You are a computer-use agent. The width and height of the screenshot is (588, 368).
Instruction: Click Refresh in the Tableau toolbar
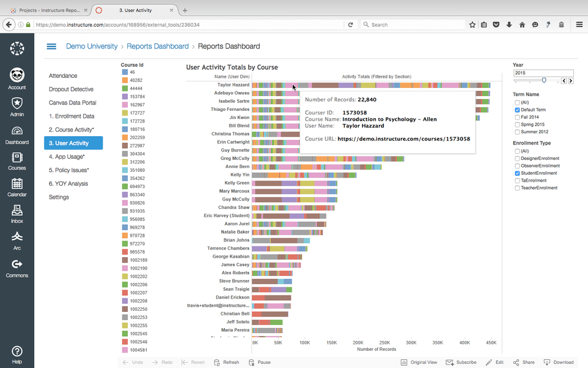point(226,362)
